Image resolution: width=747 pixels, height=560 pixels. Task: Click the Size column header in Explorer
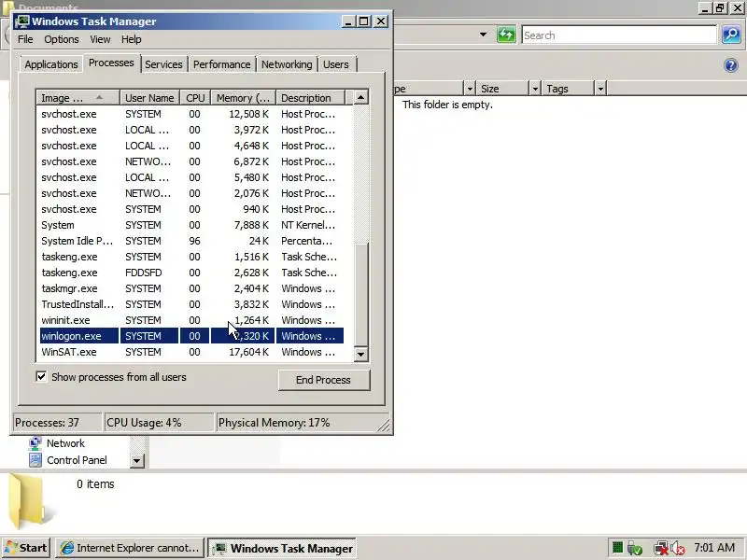click(x=502, y=89)
